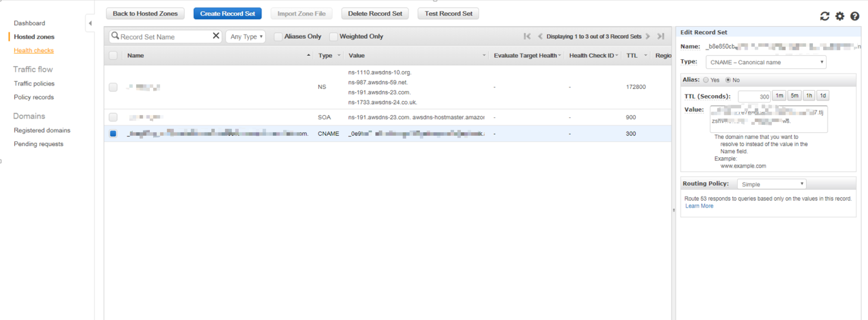Enable the Aliases Only checkbox
The height and width of the screenshot is (320, 868).
[x=278, y=36]
